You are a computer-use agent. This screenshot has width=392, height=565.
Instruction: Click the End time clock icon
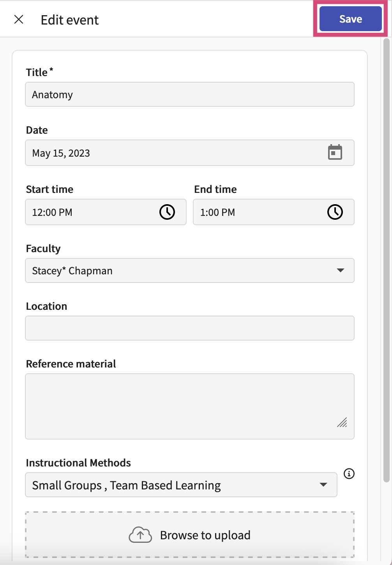(x=335, y=212)
